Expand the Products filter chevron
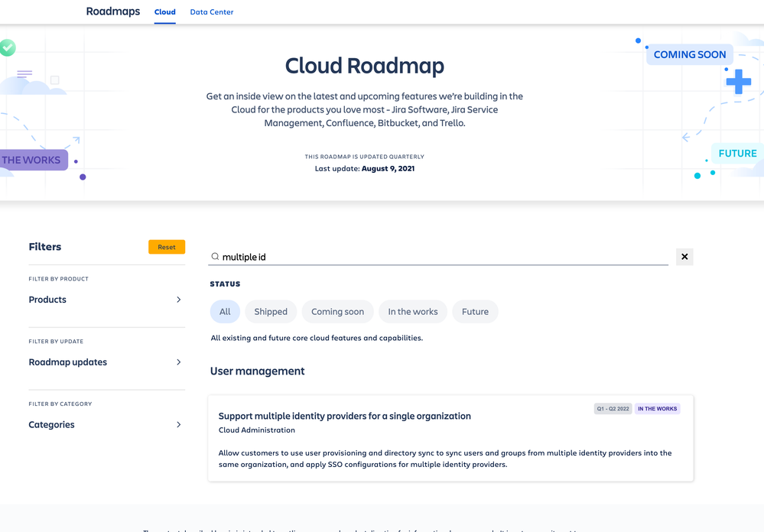The image size is (764, 532). click(179, 300)
